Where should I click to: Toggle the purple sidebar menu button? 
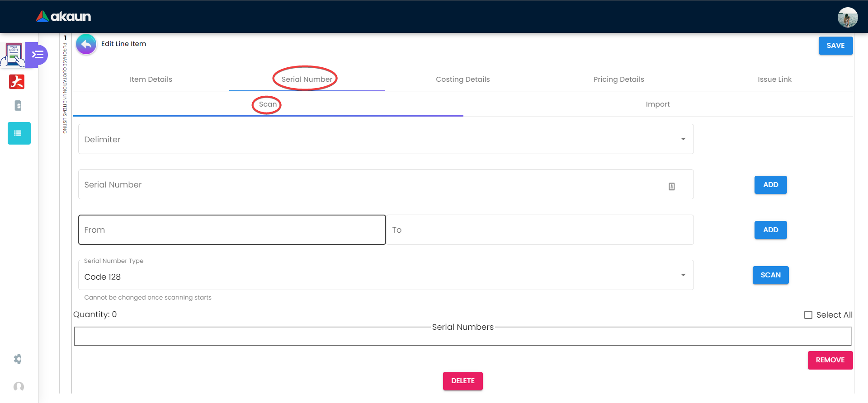coord(38,55)
